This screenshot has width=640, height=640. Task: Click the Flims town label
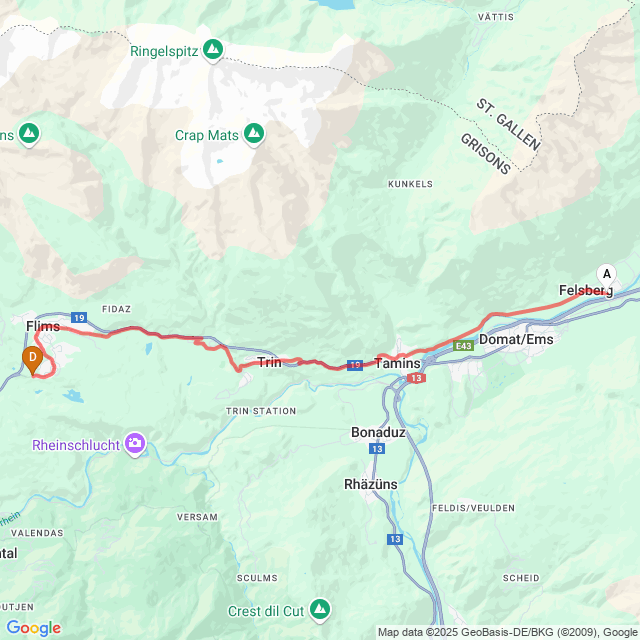coord(43,326)
